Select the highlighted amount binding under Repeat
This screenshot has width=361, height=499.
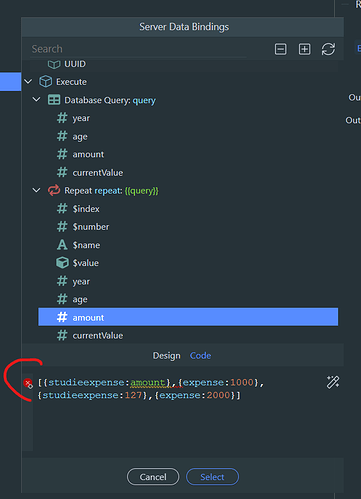point(188,317)
